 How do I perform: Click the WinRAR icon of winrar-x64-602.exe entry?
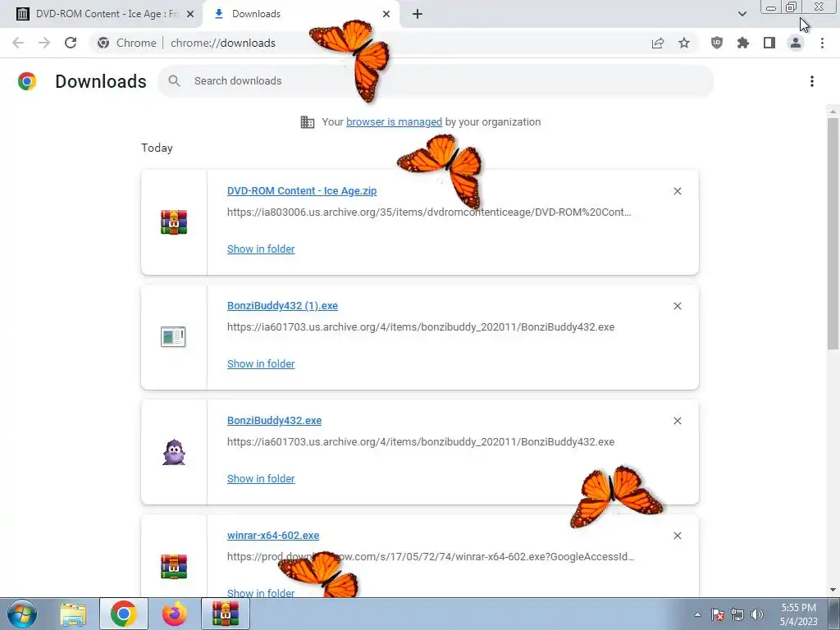pyautogui.click(x=174, y=567)
